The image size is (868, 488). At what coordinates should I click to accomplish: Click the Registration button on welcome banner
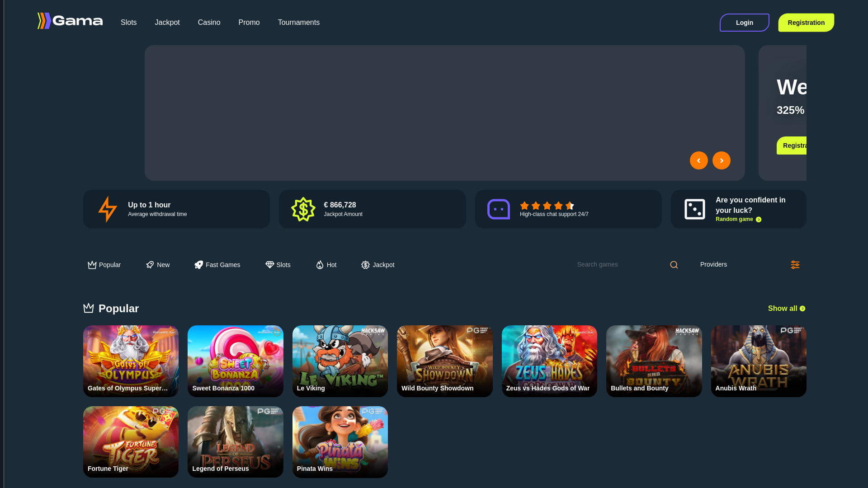792,145
